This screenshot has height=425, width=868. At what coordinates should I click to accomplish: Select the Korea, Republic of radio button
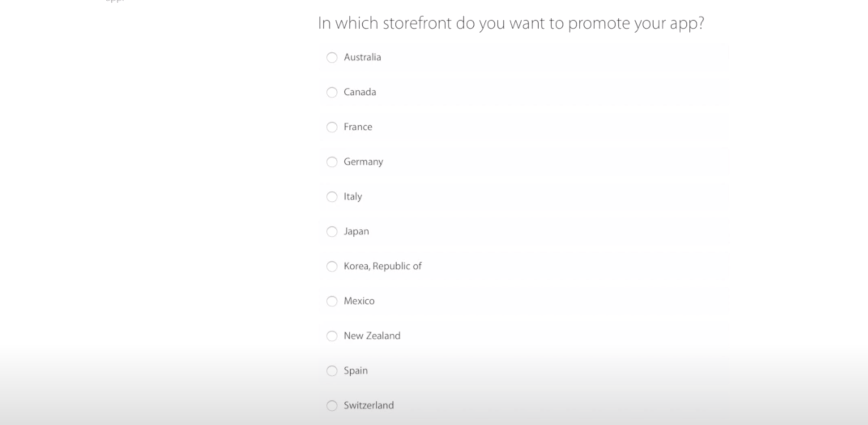(x=332, y=266)
